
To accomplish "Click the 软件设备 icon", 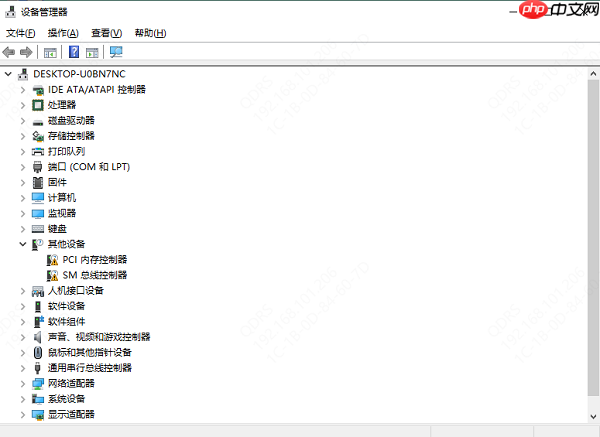I will pos(38,307).
